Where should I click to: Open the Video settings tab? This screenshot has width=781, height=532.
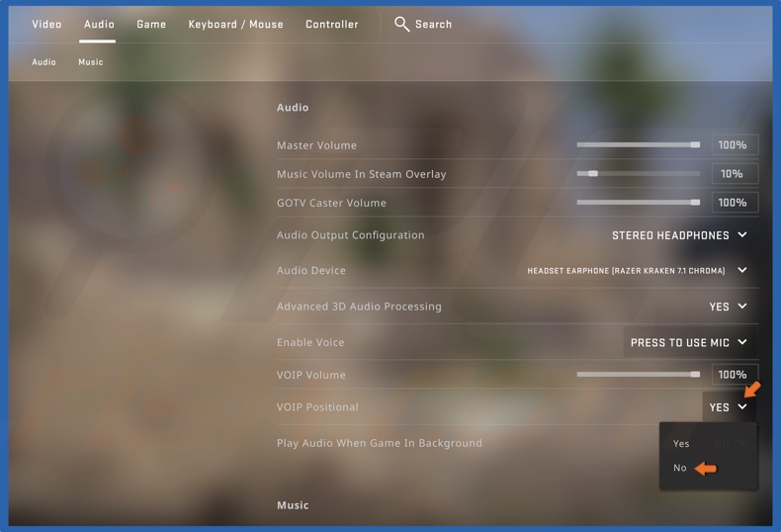pos(46,24)
